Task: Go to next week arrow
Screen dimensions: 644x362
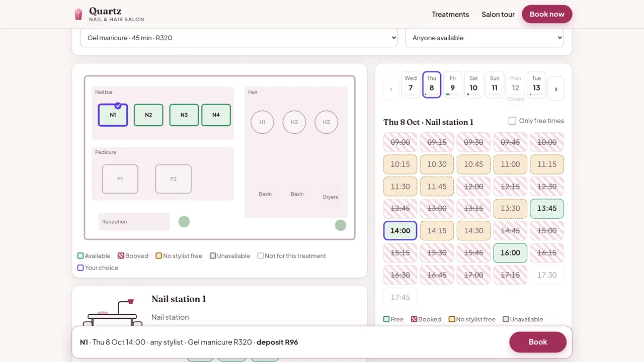Action: pos(556,89)
